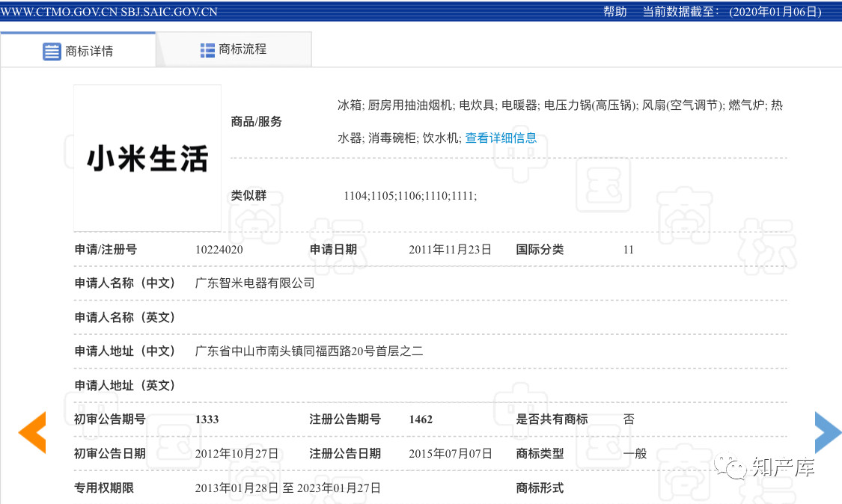Click the 申请人名称（中文） label
The height and width of the screenshot is (504, 842).
coord(124,283)
